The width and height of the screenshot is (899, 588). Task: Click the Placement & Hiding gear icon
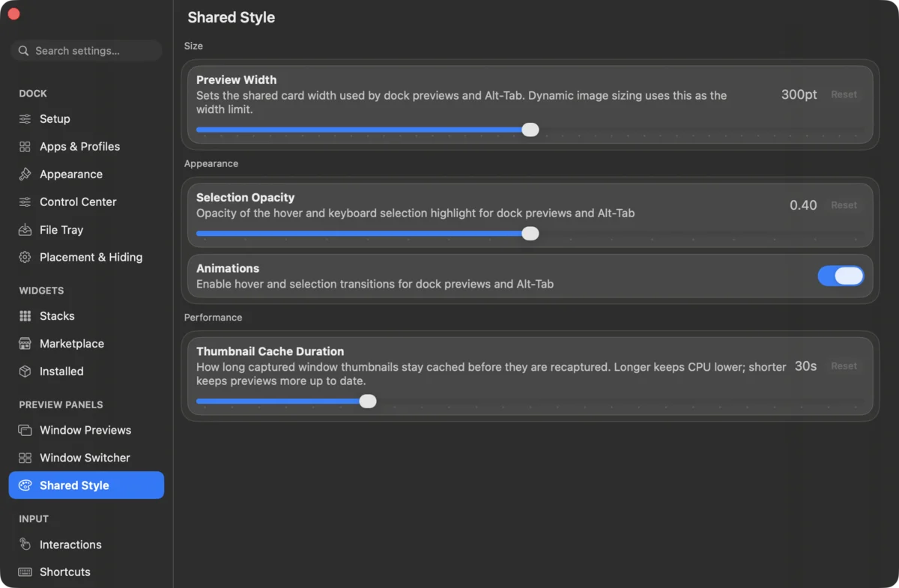pos(25,257)
